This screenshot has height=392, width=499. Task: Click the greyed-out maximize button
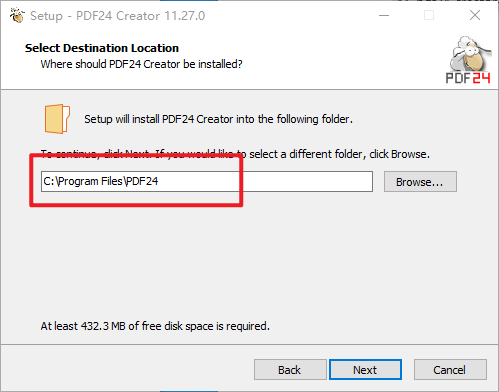(x=429, y=15)
